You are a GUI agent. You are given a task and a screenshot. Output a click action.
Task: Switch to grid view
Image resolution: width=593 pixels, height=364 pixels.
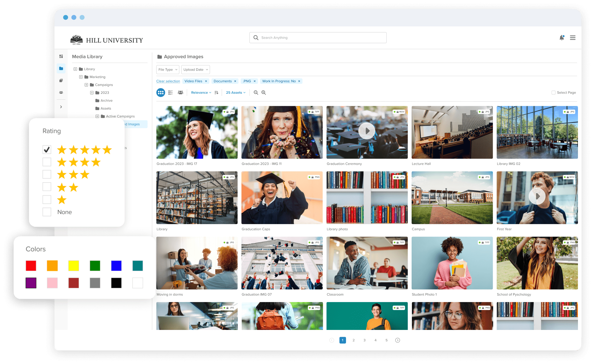tap(161, 93)
